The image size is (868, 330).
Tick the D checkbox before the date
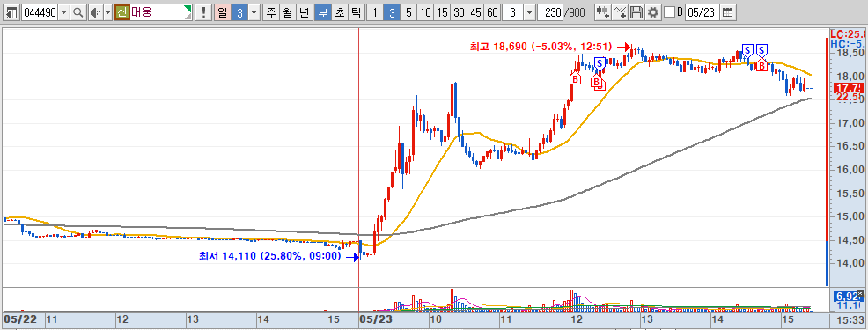coord(669,12)
